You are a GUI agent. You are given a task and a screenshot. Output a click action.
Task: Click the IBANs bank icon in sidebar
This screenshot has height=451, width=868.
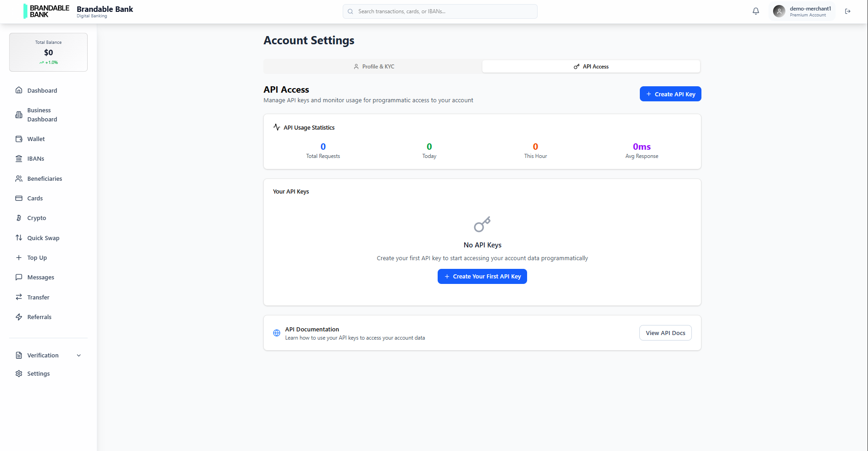coord(19,158)
